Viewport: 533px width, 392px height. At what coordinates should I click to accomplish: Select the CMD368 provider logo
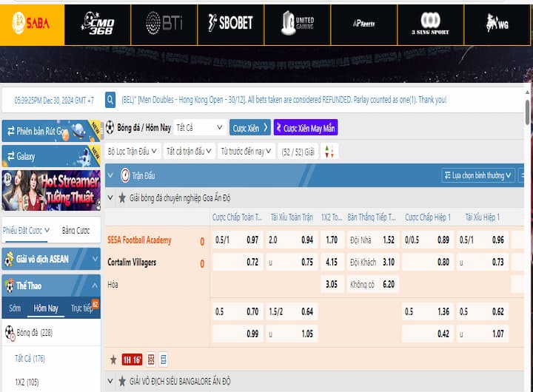[x=98, y=23]
